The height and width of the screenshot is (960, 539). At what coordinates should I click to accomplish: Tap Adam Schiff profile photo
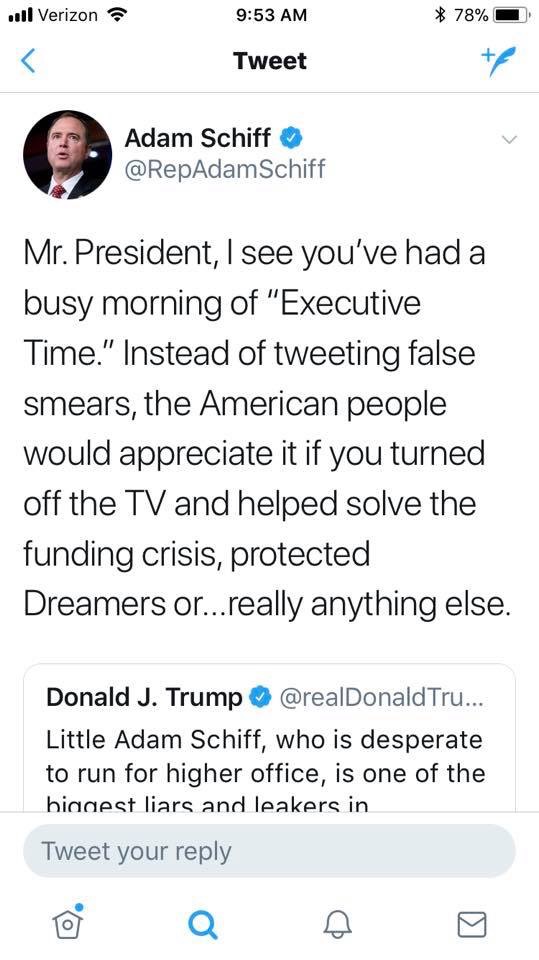coord(67,154)
